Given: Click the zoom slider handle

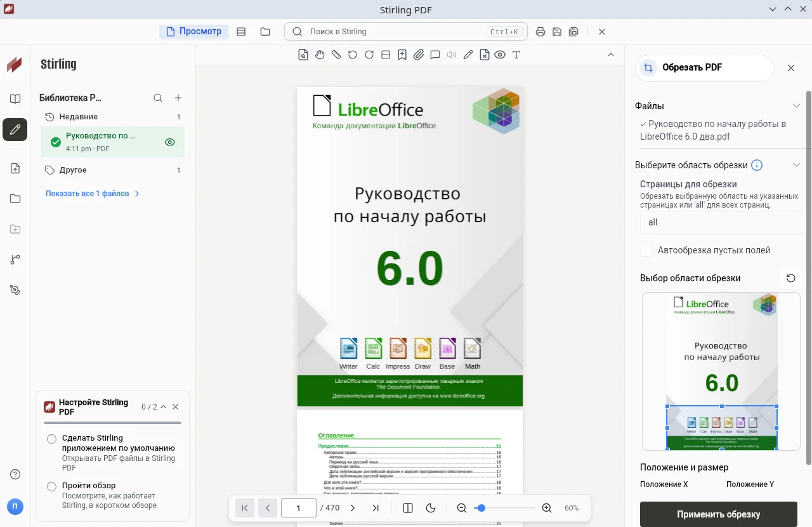Looking at the screenshot, I should click(x=481, y=508).
